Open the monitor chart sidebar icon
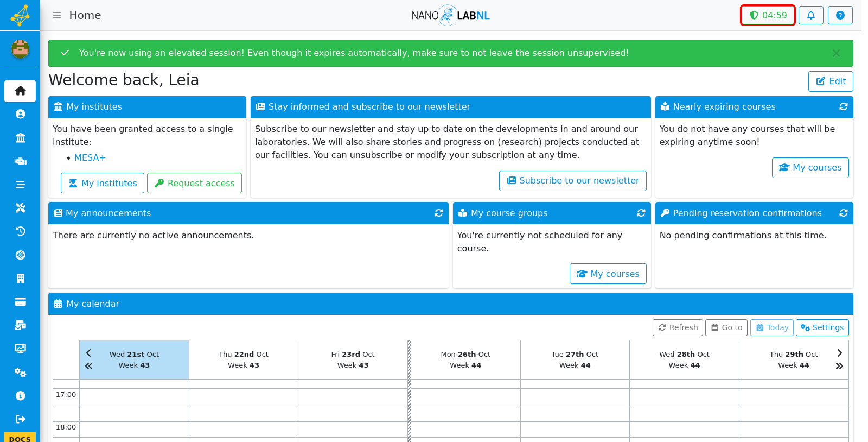 pos(20,349)
